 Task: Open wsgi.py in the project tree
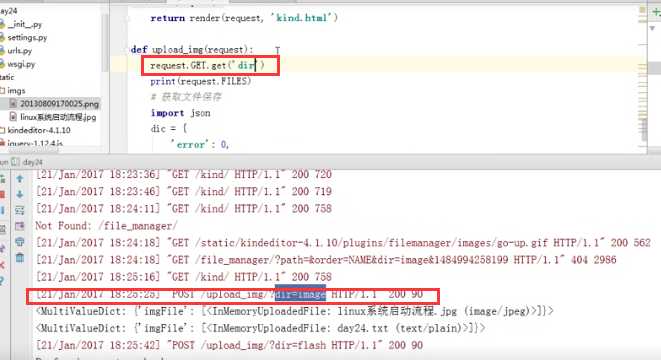click(21, 64)
